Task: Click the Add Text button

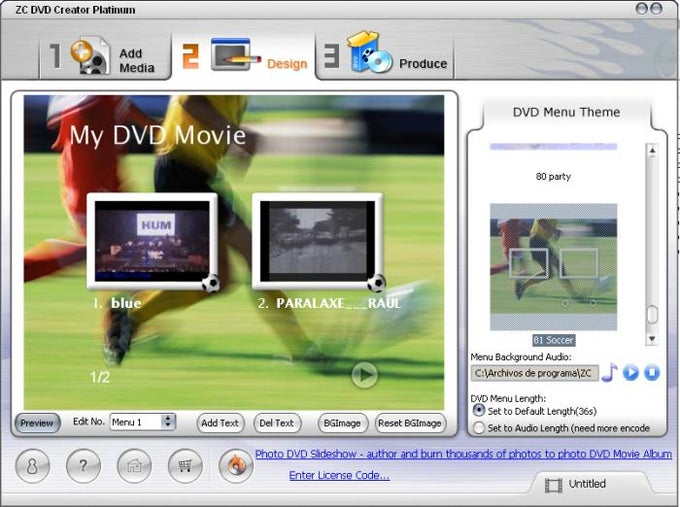Action: coord(220,423)
